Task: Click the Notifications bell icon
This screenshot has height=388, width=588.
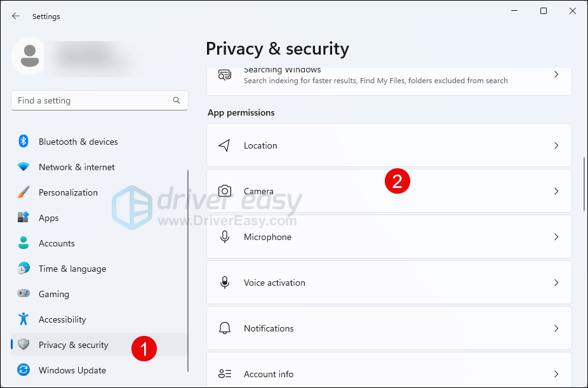Action: click(224, 328)
